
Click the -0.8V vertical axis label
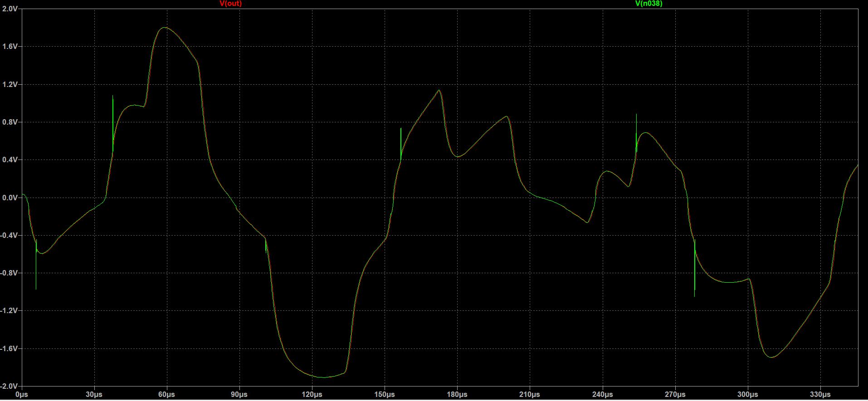(10, 273)
